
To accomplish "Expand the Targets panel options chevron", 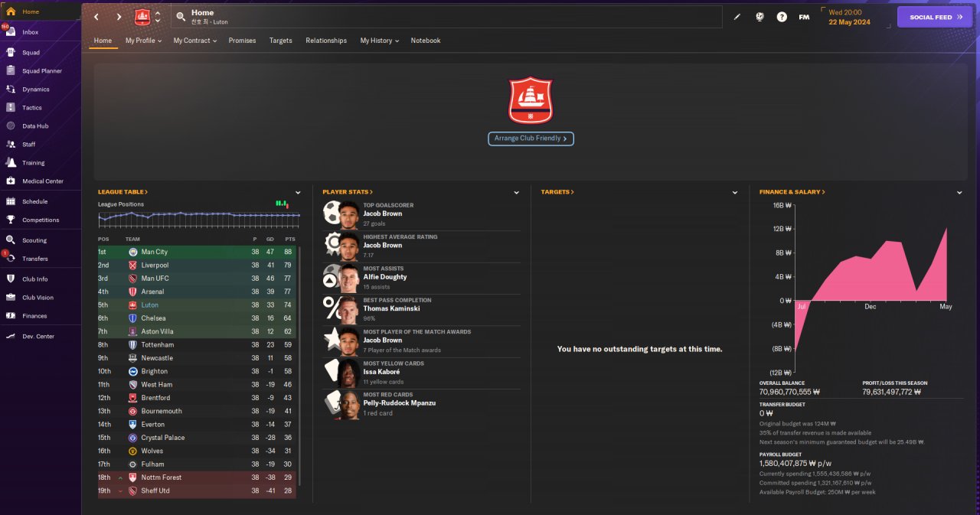I will click(735, 193).
